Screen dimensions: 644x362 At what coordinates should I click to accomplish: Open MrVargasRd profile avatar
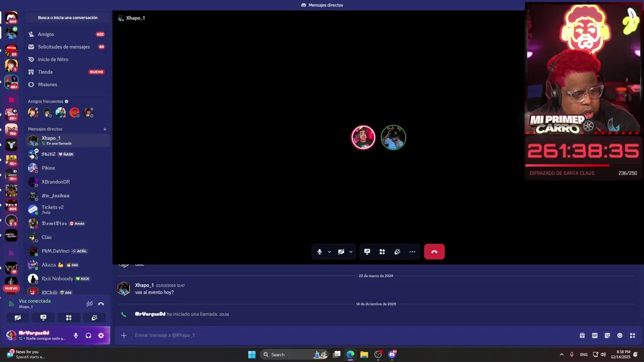click(x=11, y=335)
